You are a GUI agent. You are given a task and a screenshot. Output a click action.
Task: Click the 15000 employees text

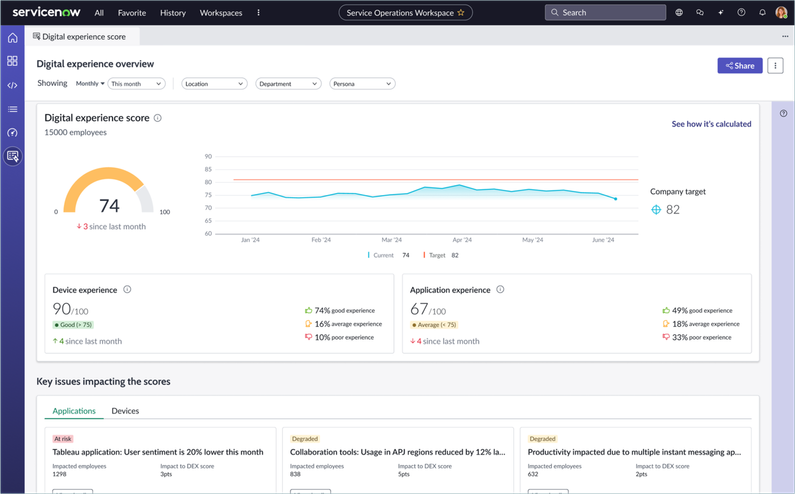tap(76, 132)
